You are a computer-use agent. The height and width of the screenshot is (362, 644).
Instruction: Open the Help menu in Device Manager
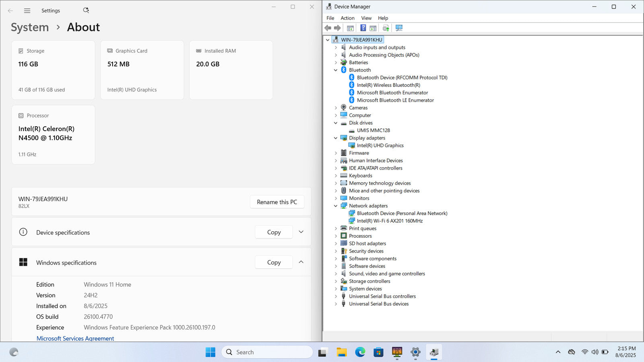tap(383, 18)
